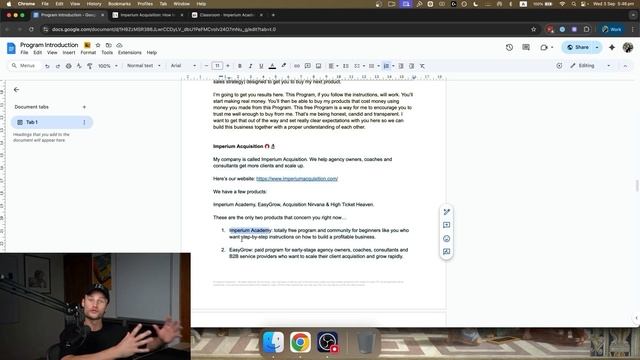This screenshot has height=360, width=640.
Task: Close document tabs panel back arrow
Action: click(16, 89)
